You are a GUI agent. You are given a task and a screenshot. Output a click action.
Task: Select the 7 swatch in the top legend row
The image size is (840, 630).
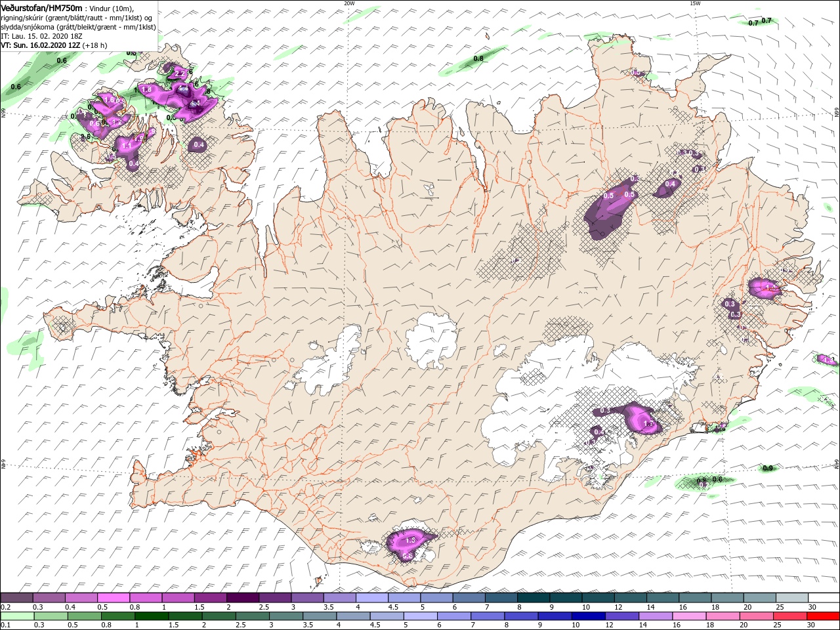point(501,598)
